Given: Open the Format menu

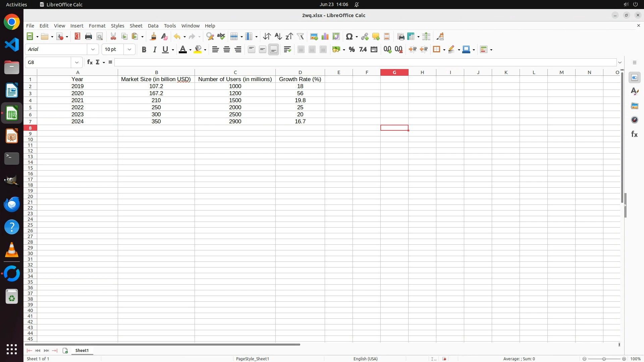Looking at the screenshot, I should (97, 26).
